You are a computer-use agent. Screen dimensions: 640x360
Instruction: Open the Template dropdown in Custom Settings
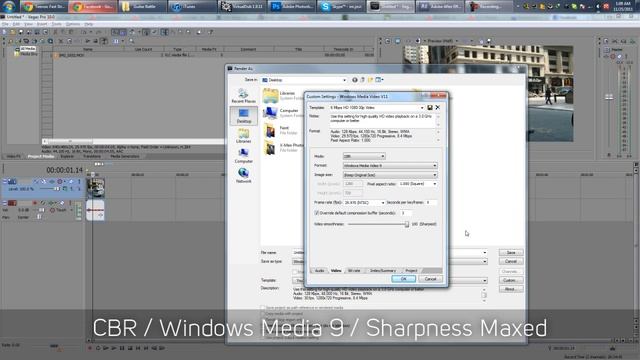377,107
